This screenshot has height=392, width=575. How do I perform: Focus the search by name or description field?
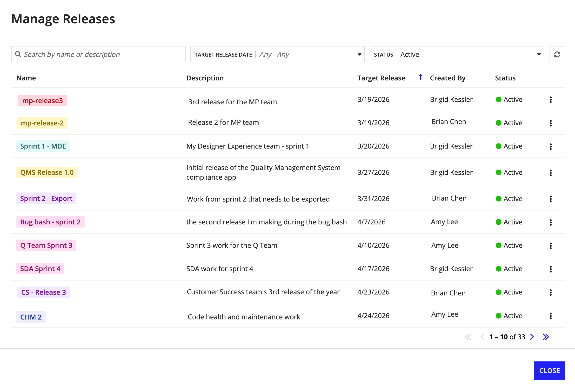pos(98,54)
